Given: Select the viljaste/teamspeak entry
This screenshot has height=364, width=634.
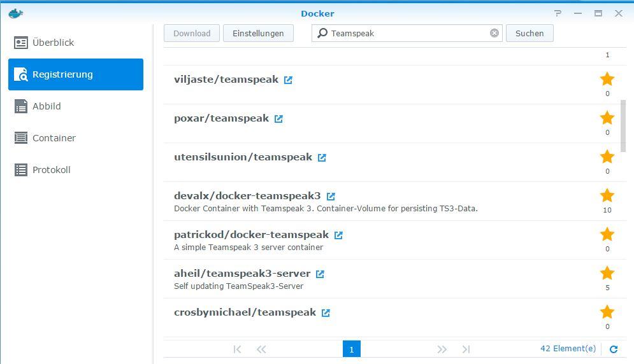Looking at the screenshot, I should point(394,85).
